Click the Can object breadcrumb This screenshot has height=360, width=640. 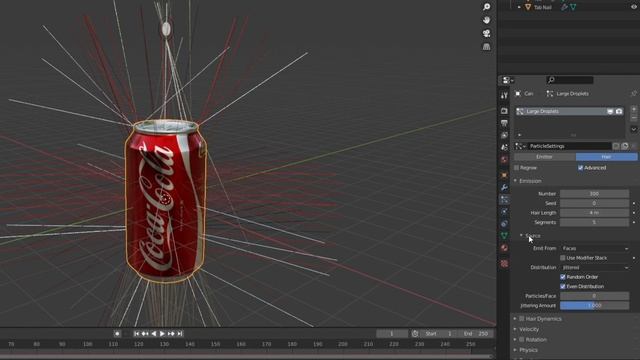(524, 93)
